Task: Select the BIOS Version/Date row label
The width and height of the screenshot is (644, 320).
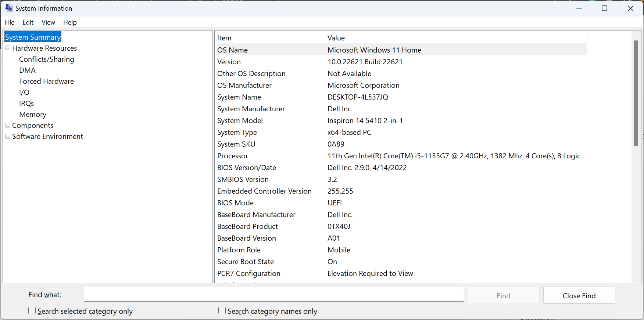Action: pyautogui.click(x=247, y=168)
